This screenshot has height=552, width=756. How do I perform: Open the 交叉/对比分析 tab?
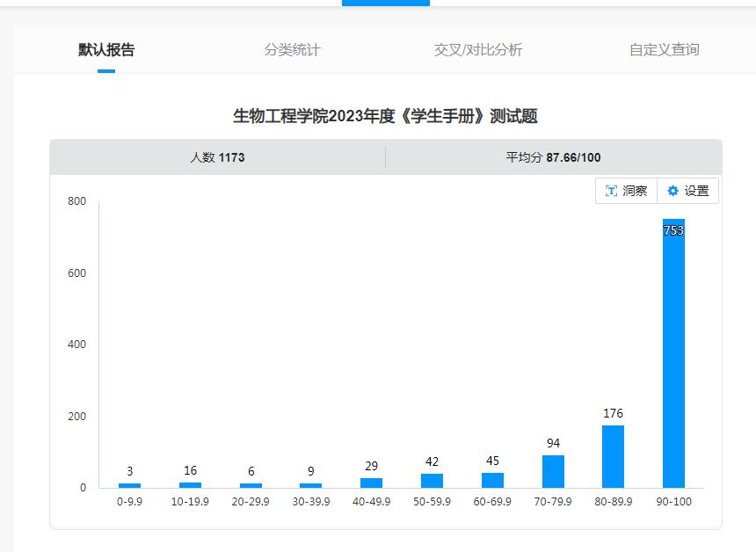pyautogui.click(x=478, y=50)
